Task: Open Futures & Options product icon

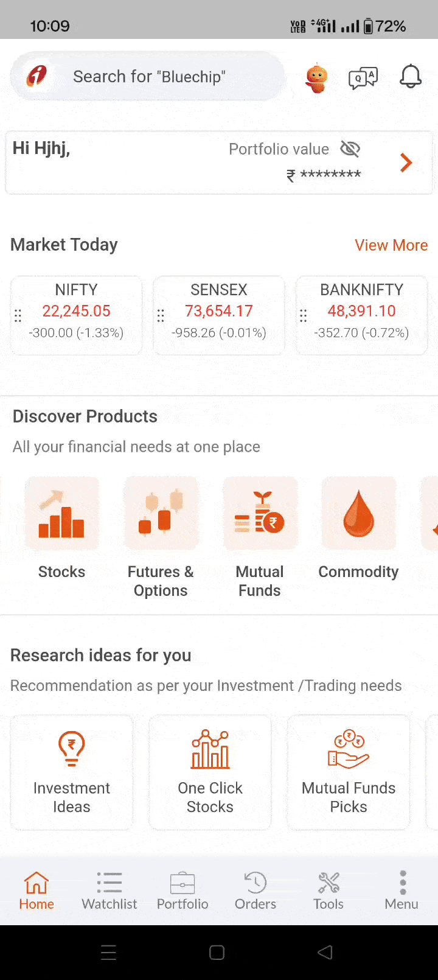Action: 161,514
